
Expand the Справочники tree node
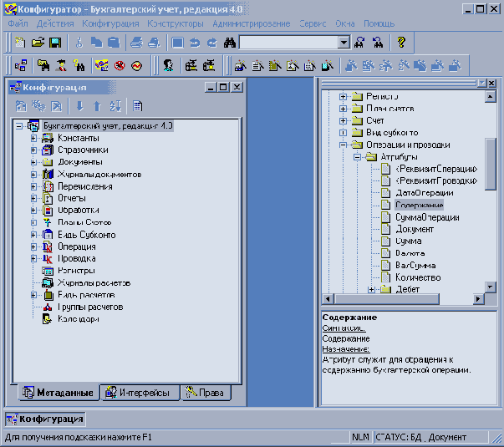[x=34, y=150]
